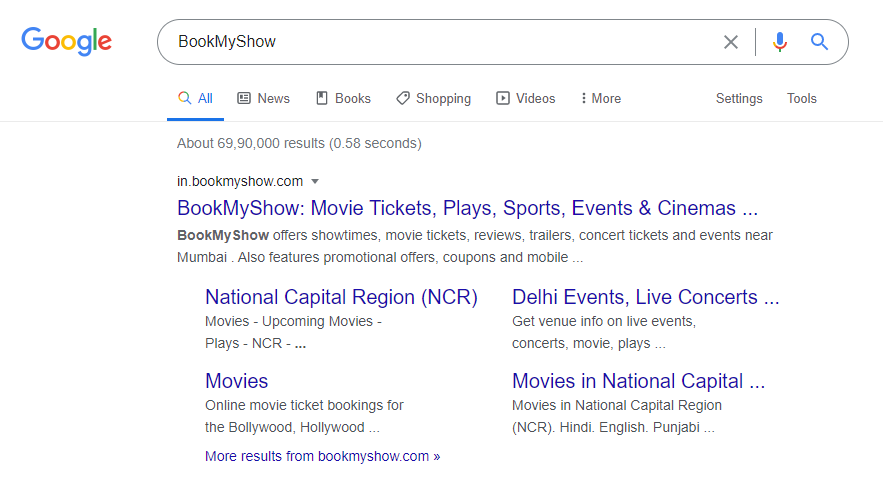883x480 pixels.
Task: Click text 'Movies in National Capital Region'
Action: (x=617, y=406)
